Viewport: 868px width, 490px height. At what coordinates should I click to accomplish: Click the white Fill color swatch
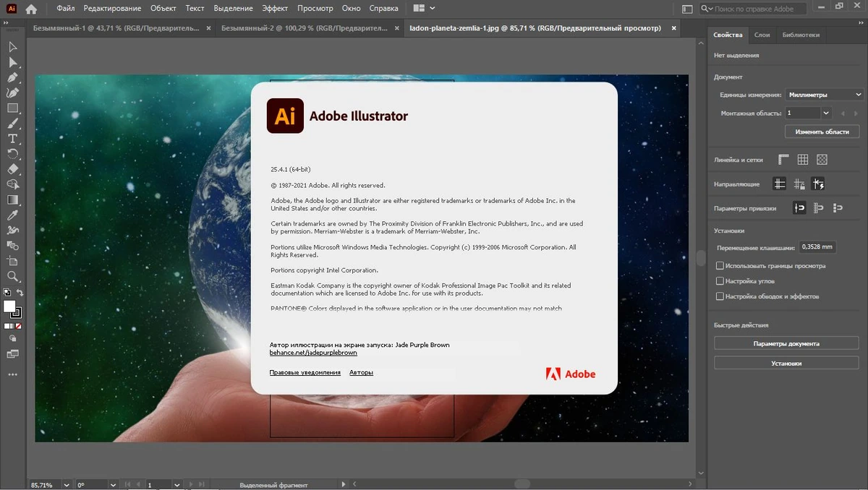[x=9, y=306]
